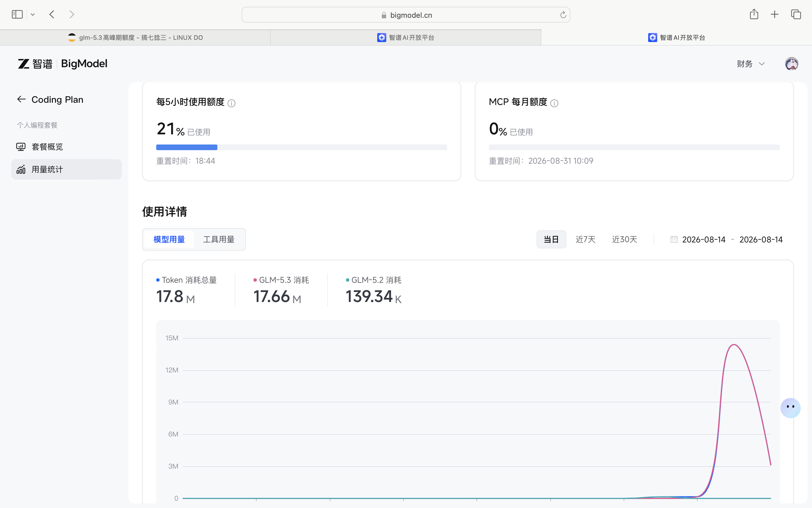
Task: Open the Safari share icon
Action: [754, 14]
